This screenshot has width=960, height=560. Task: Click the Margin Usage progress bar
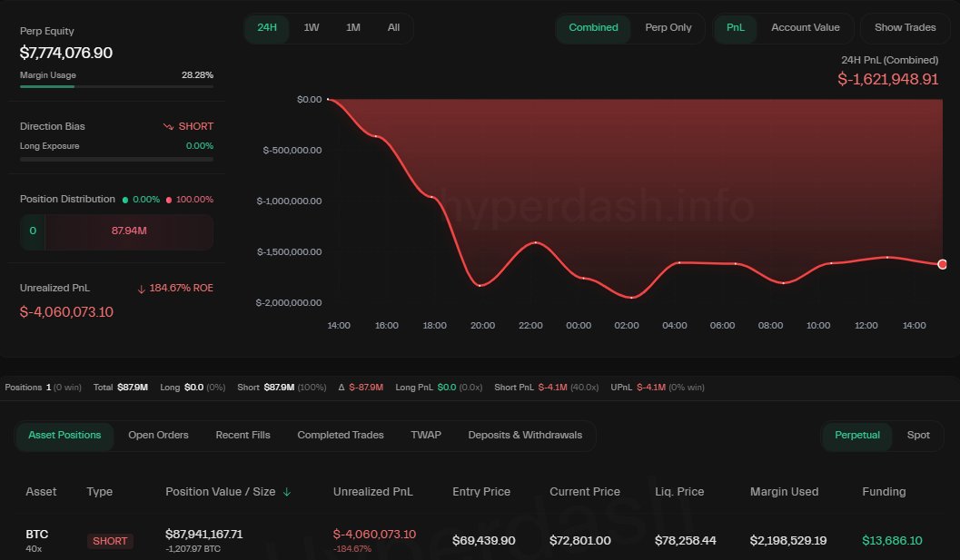tap(116, 87)
